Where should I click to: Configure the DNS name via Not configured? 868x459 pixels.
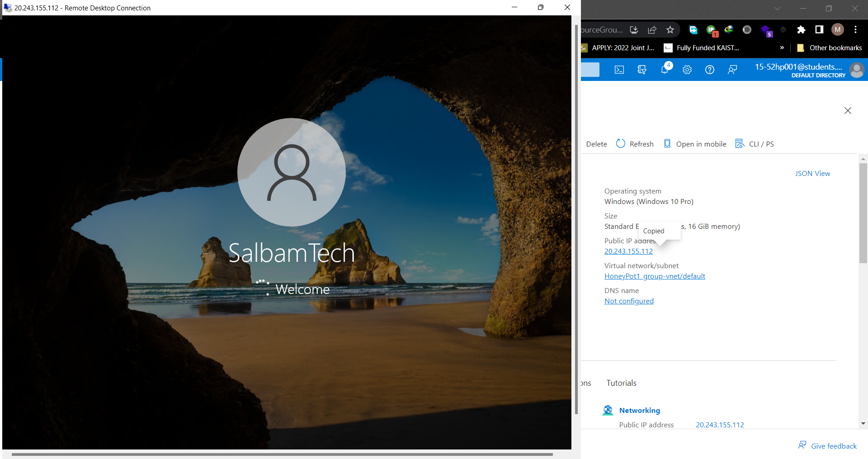[x=629, y=301]
